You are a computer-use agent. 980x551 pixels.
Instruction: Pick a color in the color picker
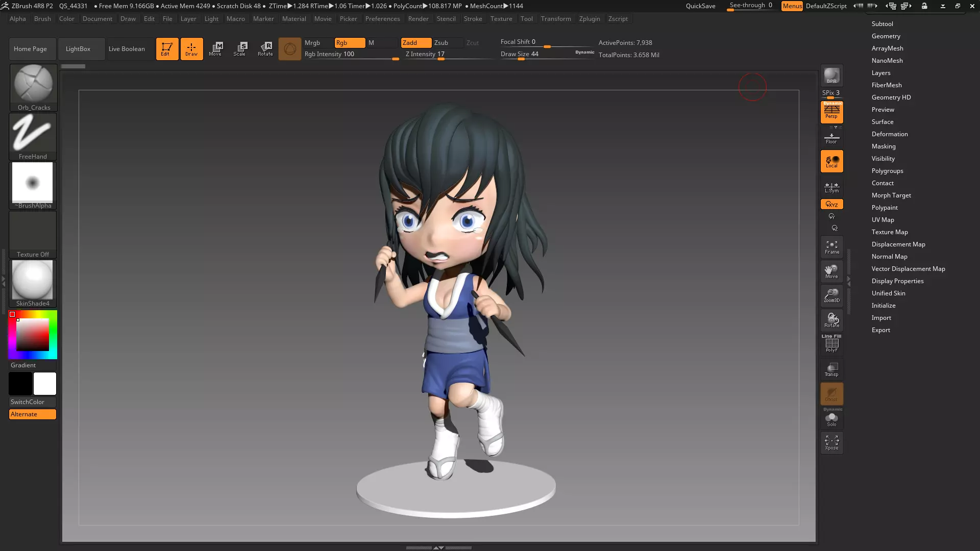[x=33, y=335]
